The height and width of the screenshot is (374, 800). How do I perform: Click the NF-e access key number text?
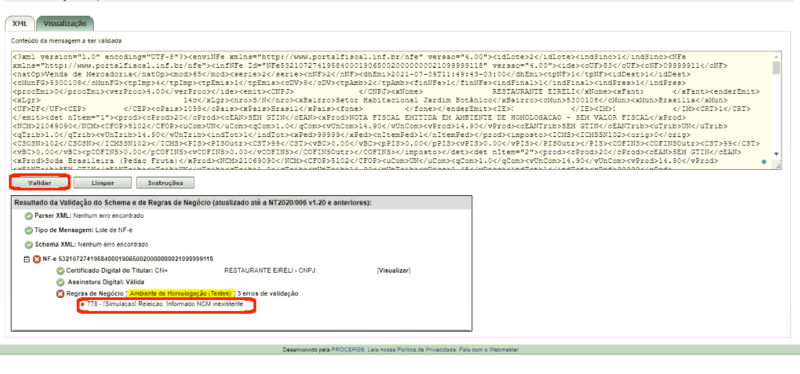136,259
